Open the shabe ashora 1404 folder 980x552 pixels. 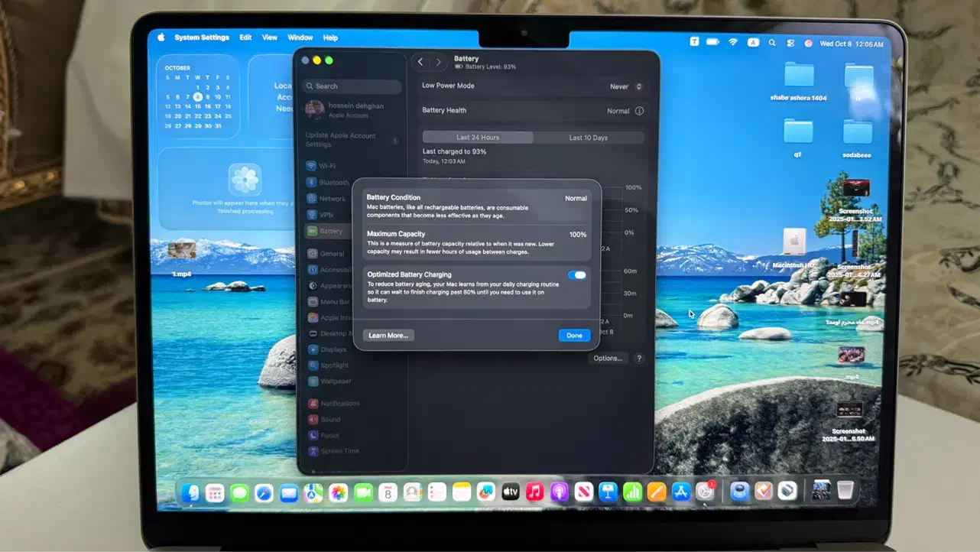(799, 76)
